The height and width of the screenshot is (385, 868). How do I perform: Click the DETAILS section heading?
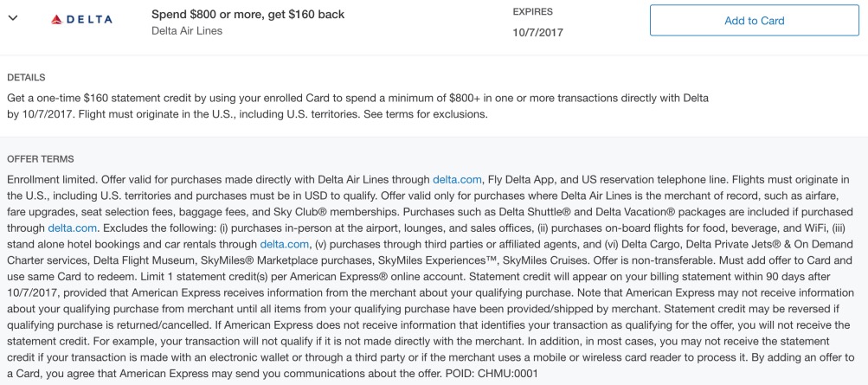[x=26, y=78]
